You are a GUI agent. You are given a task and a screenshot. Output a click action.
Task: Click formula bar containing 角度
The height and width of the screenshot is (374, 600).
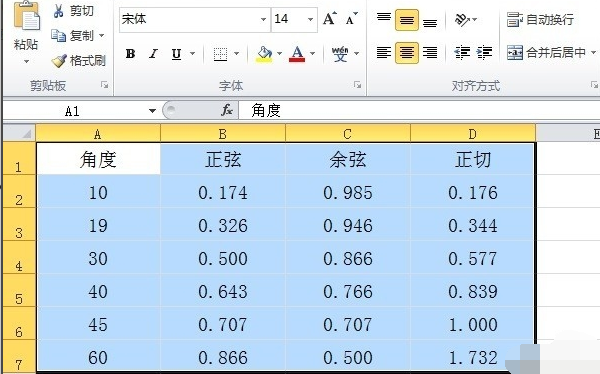[x=419, y=111]
